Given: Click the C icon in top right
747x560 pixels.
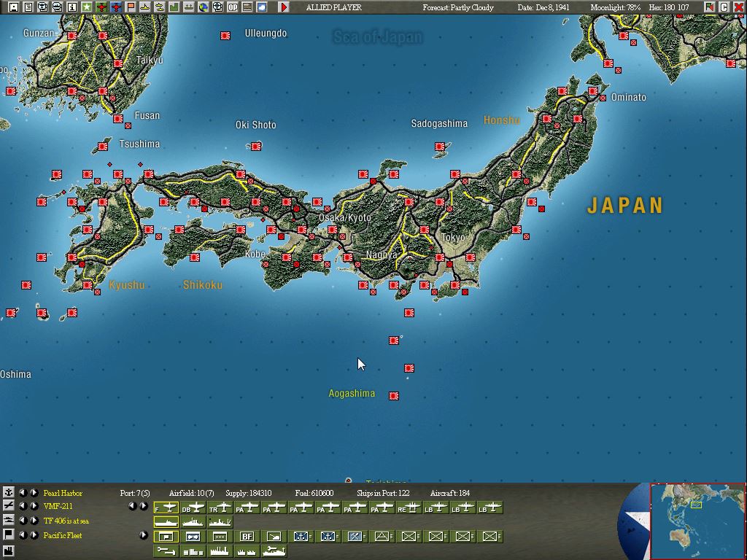Looking at the screenshot, I should click(x=724, y=7).
